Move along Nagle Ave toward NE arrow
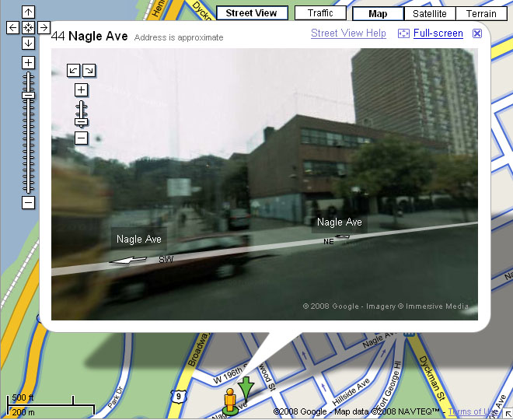 (x=343, y=236)
